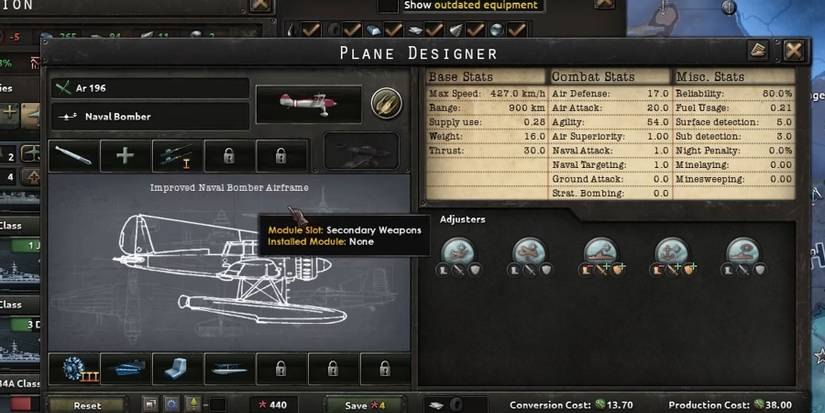This screenshot has height=413, width=825.
Task: Click the locked slot right after the turret slot
Action: pyautogui.click(x=229, y=156)
